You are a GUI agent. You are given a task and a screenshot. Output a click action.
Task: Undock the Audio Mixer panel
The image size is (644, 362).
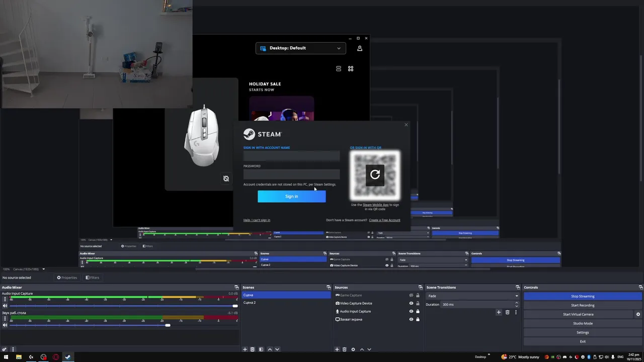coord(236,288)
